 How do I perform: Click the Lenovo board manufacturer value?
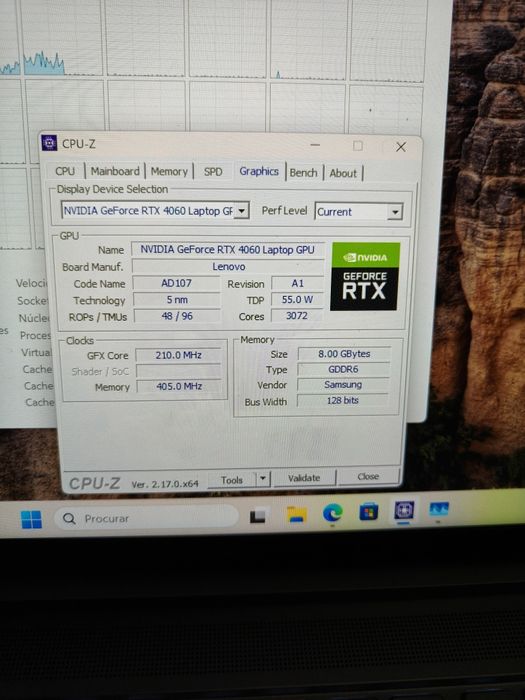228,267
